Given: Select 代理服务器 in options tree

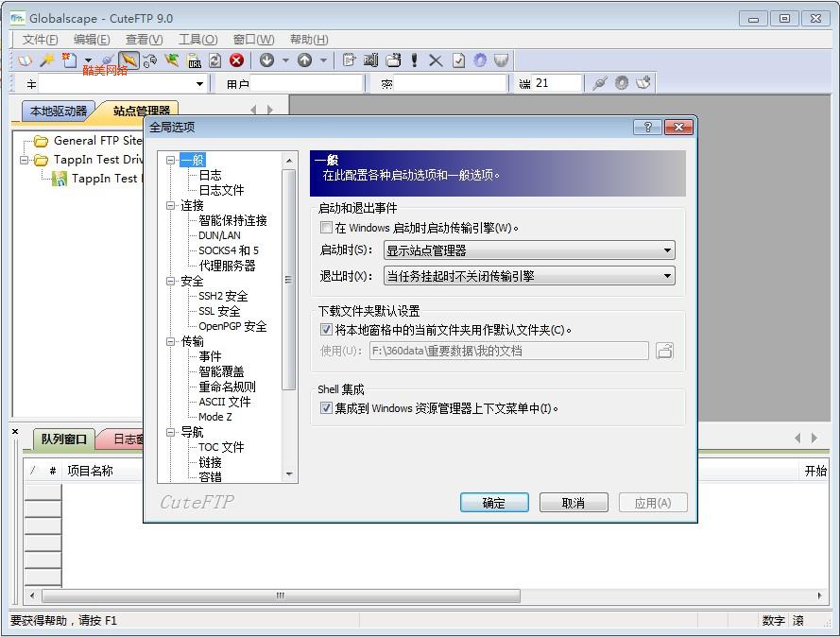Looking at the screenshot, I should point(227,266).
